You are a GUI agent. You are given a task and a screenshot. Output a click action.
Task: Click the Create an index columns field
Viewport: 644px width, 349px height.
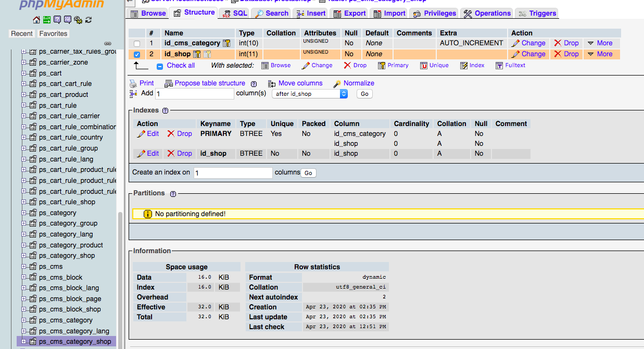233,173
